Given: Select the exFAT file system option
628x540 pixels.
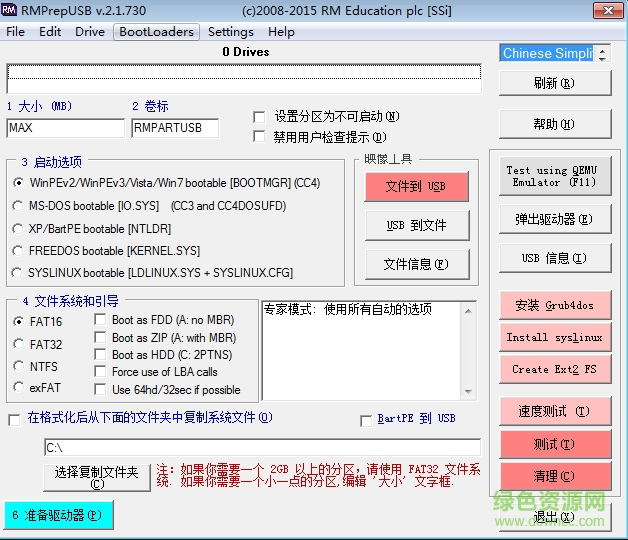Looking at the screenshot, I should (18, 387).
